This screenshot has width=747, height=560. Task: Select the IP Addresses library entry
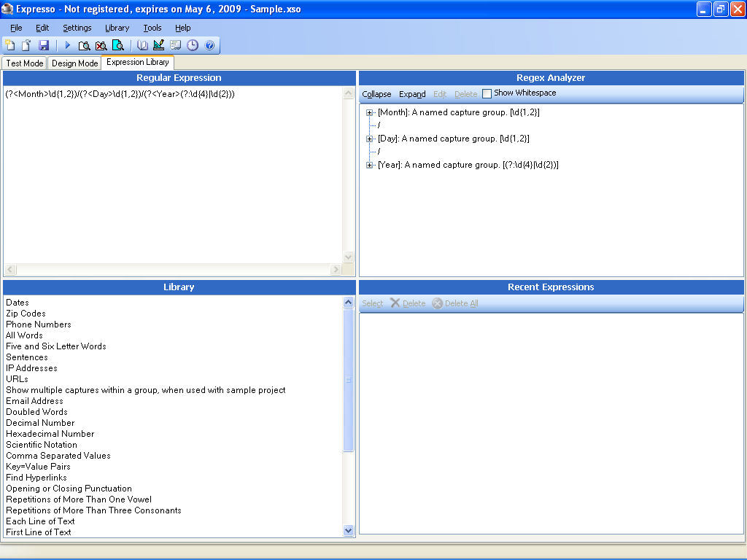[x=31, y=368]
